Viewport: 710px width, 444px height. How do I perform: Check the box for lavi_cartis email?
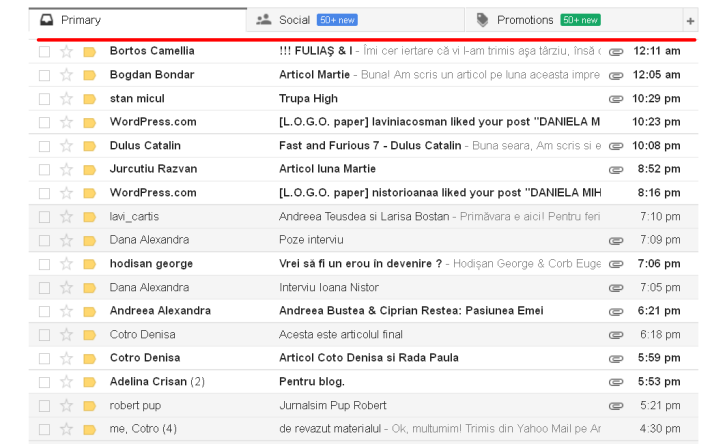pyautogui.click(x=44, y=217)
